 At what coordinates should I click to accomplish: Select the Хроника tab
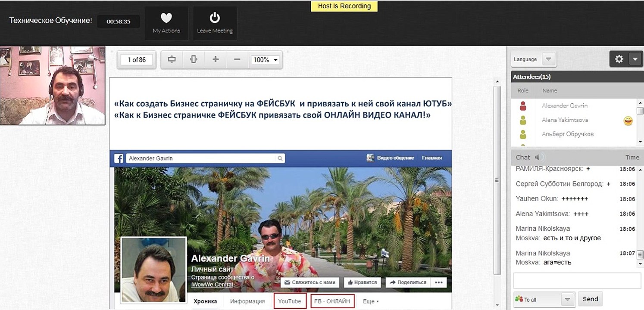click(205, 301)
